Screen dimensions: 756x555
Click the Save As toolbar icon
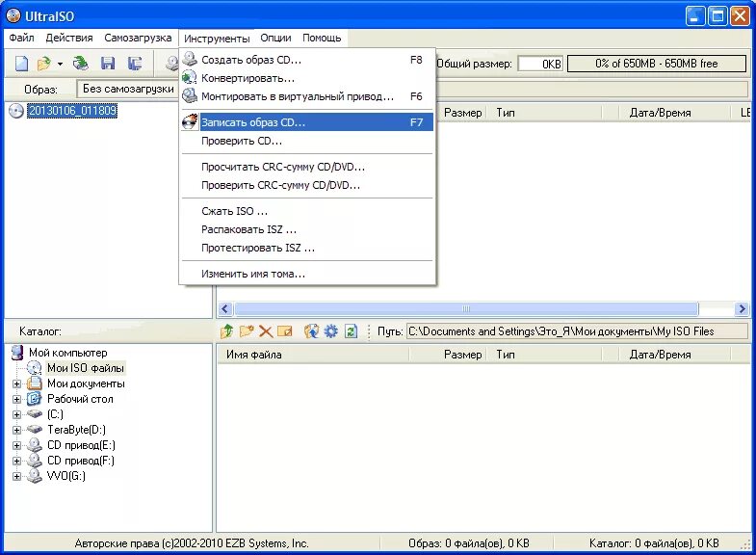pyautogui.click(x=135, y=64)
